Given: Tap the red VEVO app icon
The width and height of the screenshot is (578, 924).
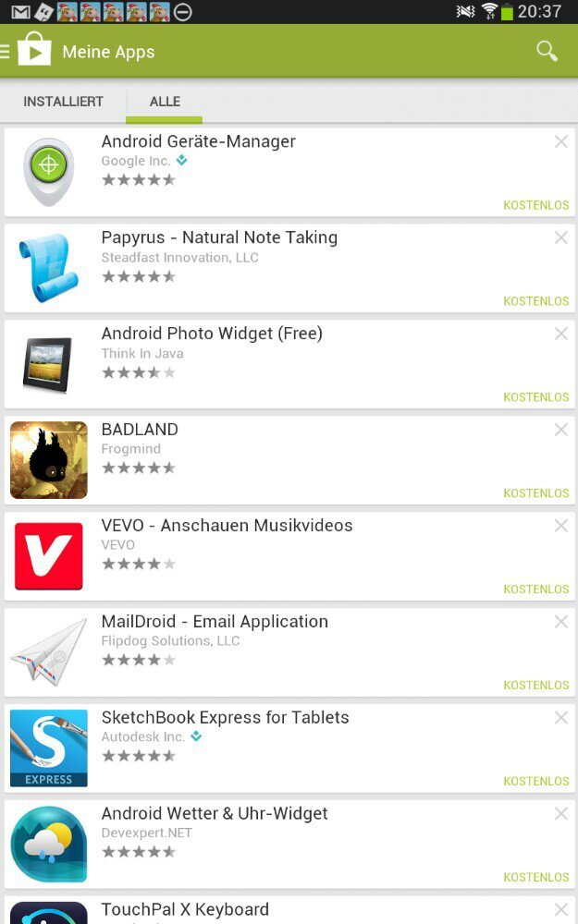Looking at the screenshot, I should coord(48,555).
